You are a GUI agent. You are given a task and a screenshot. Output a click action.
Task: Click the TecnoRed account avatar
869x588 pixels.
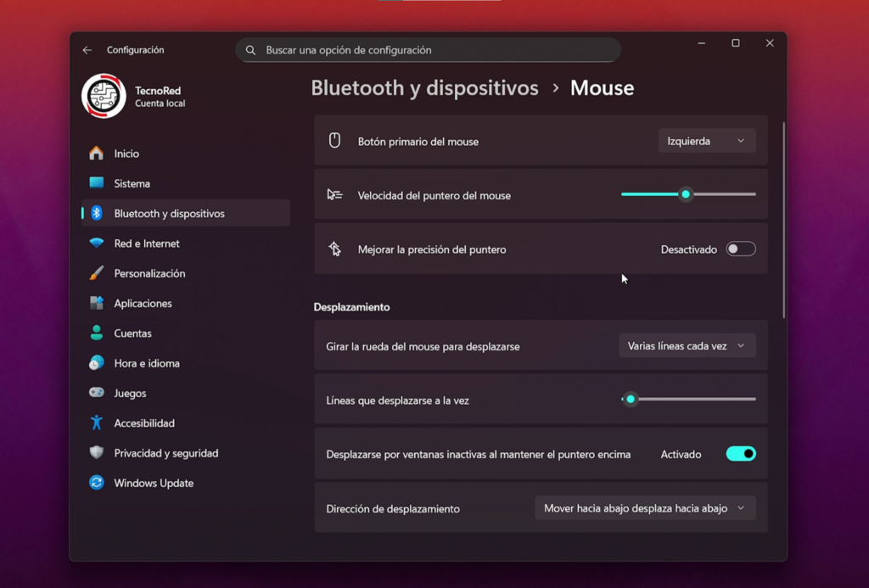pos(103,95)
